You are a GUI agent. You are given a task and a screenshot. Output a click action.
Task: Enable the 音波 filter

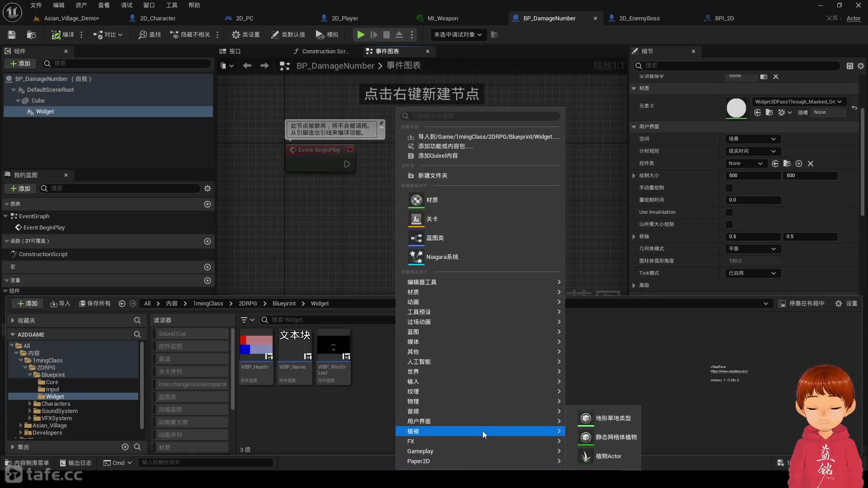190,359
